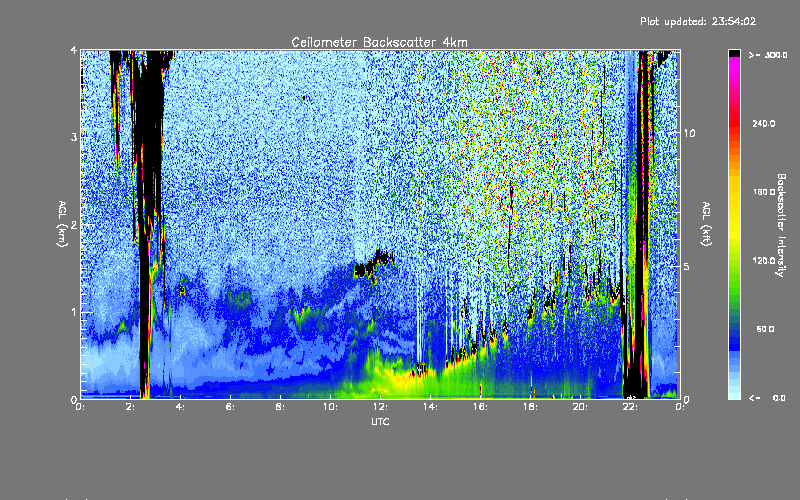This screenshot has height=500, width=800.
Task: Click the right 'AGL (kft)' axis label
Action: 707,224
